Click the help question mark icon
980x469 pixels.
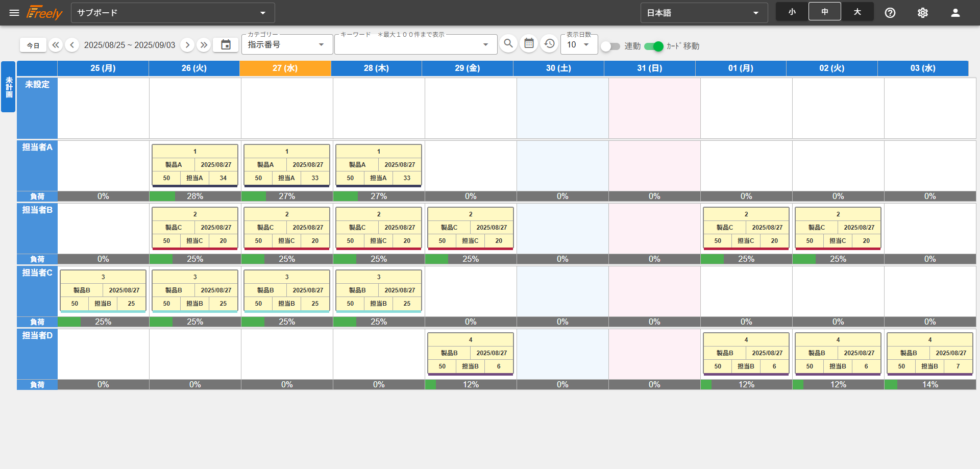pos(890,13)
